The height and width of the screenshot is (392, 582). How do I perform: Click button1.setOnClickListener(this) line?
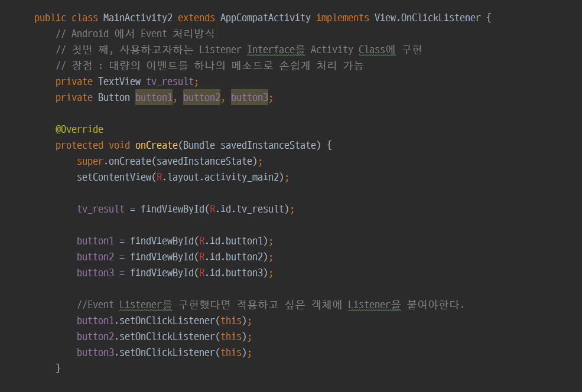164,321
